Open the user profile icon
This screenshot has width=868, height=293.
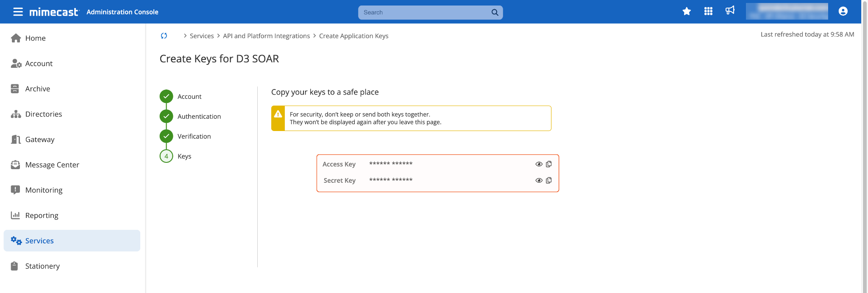(x=843, y=11)
